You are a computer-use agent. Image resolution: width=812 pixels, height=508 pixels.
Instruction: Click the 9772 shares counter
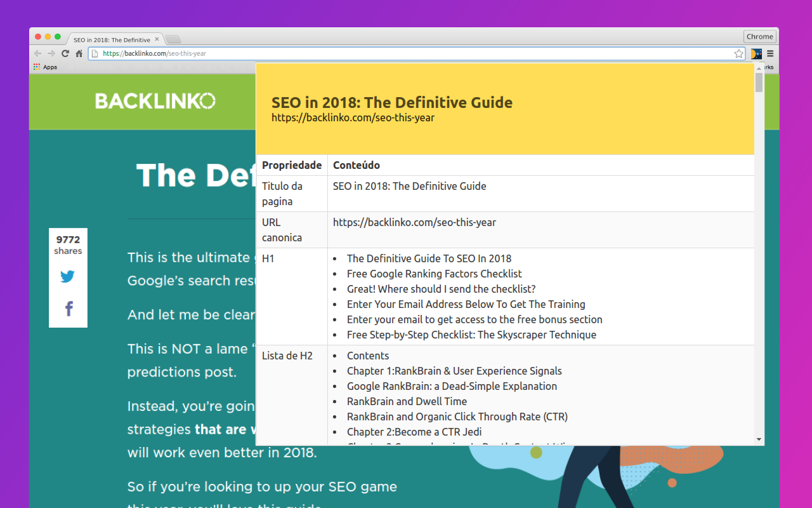coord(68,244)
